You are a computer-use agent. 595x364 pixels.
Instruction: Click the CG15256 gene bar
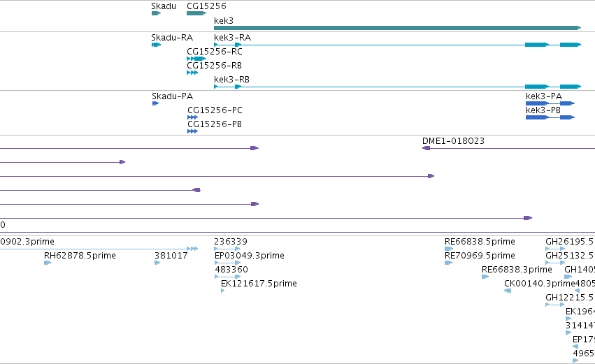196,13
